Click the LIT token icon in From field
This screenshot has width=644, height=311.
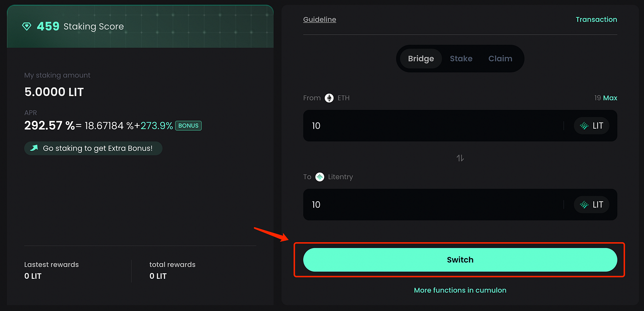584,126
